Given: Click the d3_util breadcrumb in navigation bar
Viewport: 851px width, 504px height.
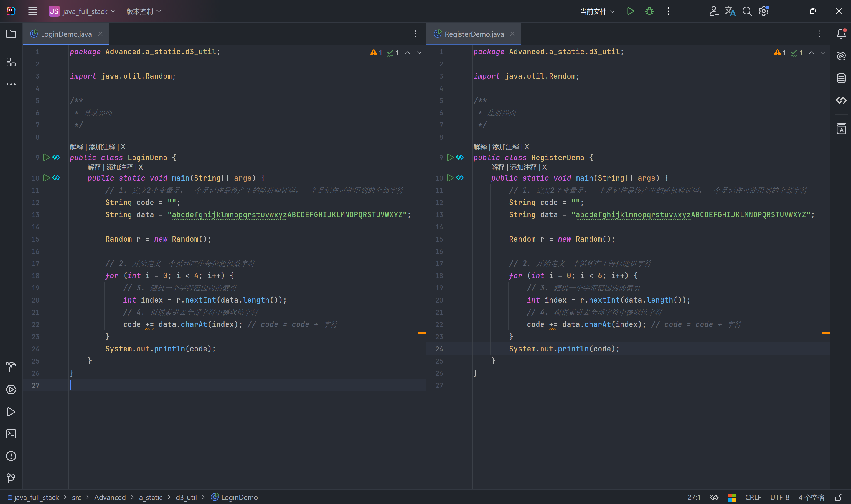Looking at the screenshot, I should (186, 498).
